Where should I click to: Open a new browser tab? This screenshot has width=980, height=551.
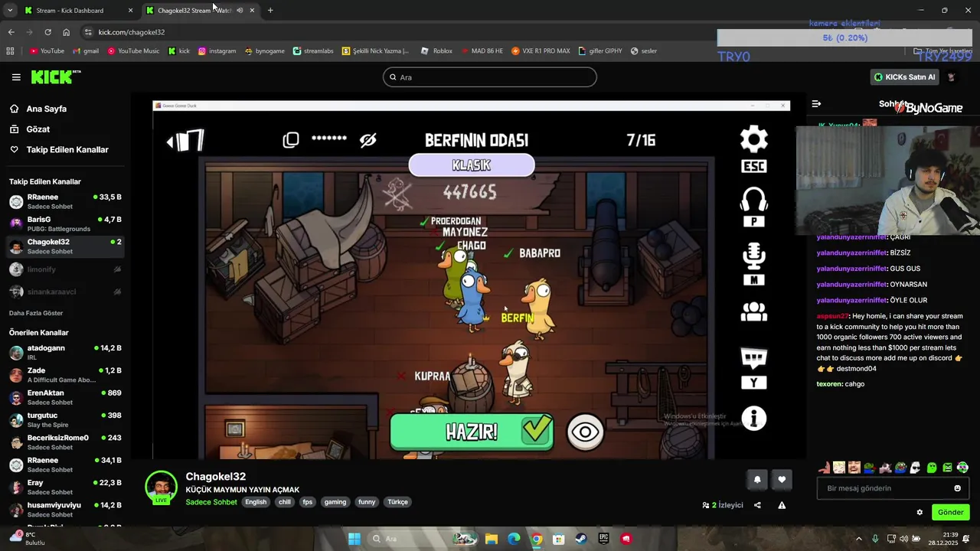click(270, 11)
